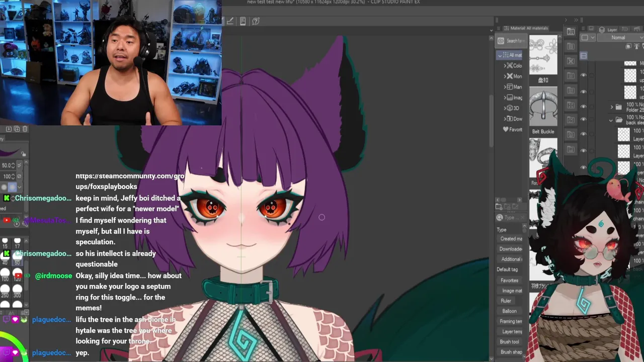Viewport: 644px width, 362px height.
Task: Expand the Color pattern material folder
Action: pyautogui.click(x=505, y=66)
